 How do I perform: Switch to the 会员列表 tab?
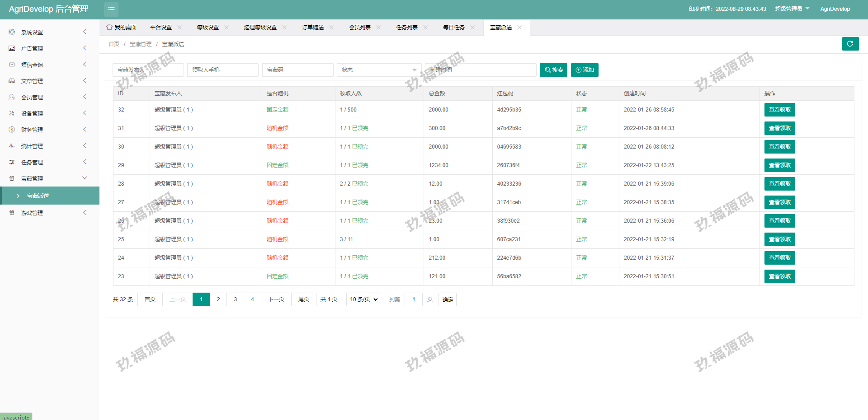(x=359, y=28)
